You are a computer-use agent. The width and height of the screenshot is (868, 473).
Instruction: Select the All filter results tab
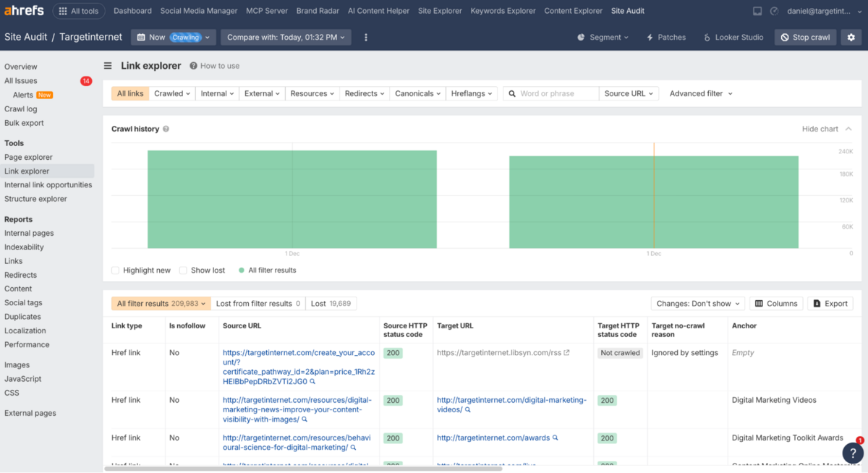(x=161, y=304)
